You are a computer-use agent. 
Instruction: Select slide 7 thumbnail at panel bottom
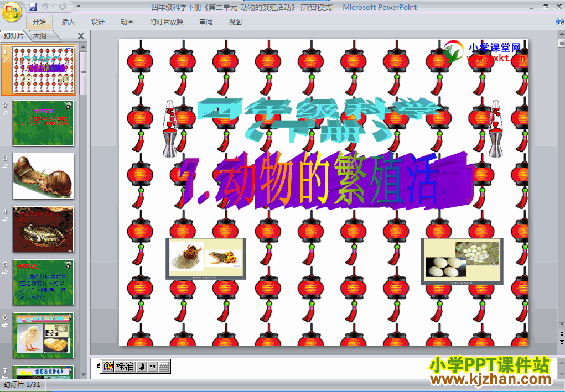click(43, 372)
